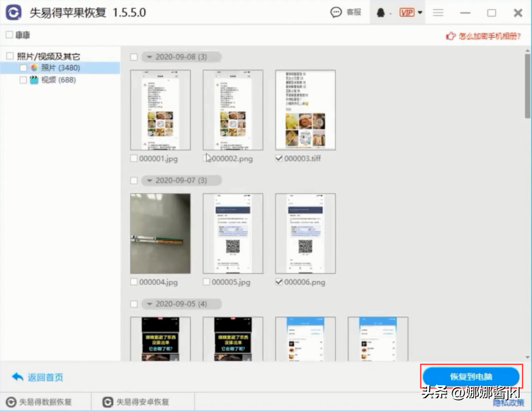This screenshot has width=532, height=411.
Task: Tick the 照片 (3480) checkbox
Action: pyautogui.click(x=23, y=68)
